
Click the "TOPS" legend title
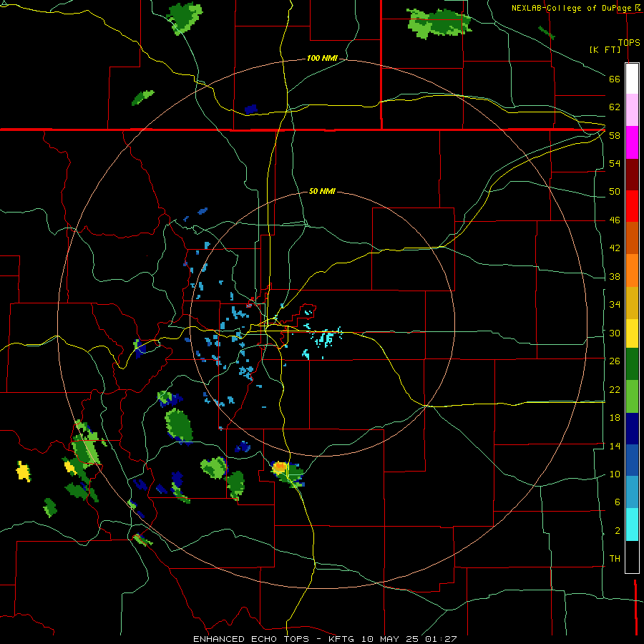(x=629, y=42)
